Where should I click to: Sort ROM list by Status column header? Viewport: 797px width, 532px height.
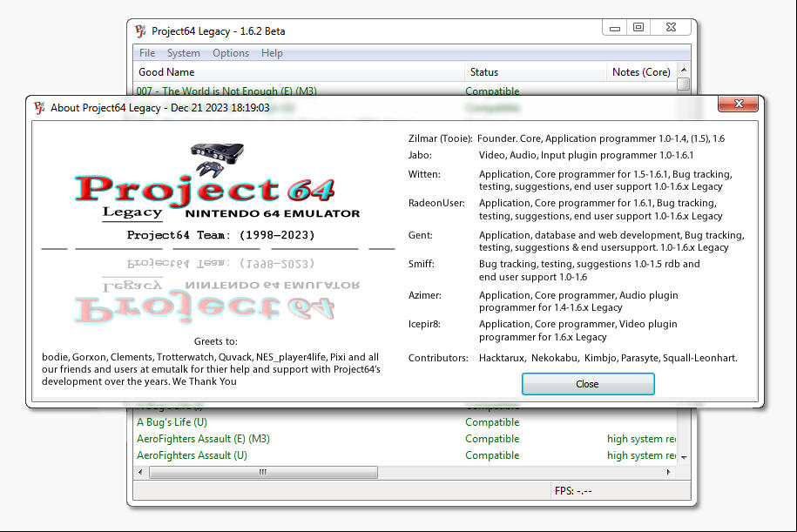536,72
